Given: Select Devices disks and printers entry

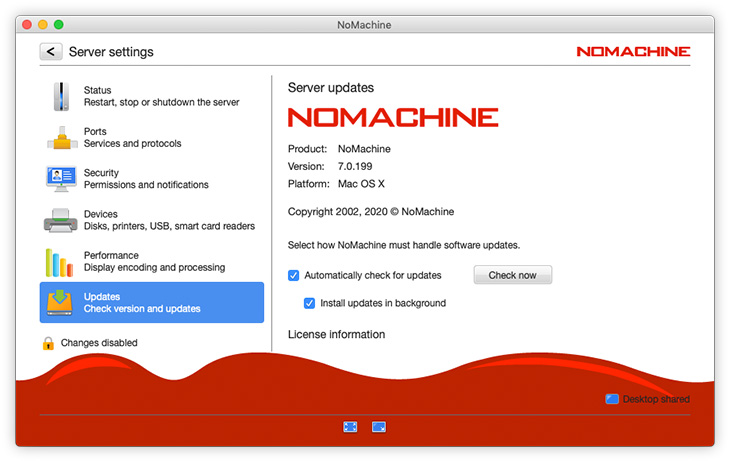Looking at the screenshot, I should click(168, 220).
